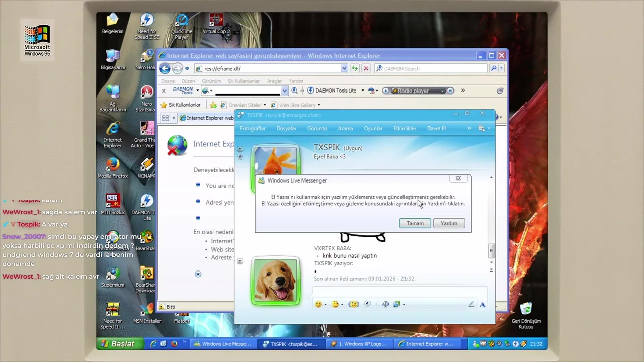Open Bilgisayarım desktop icon
The width and height of the screenshot is (644, 362).
113,60
